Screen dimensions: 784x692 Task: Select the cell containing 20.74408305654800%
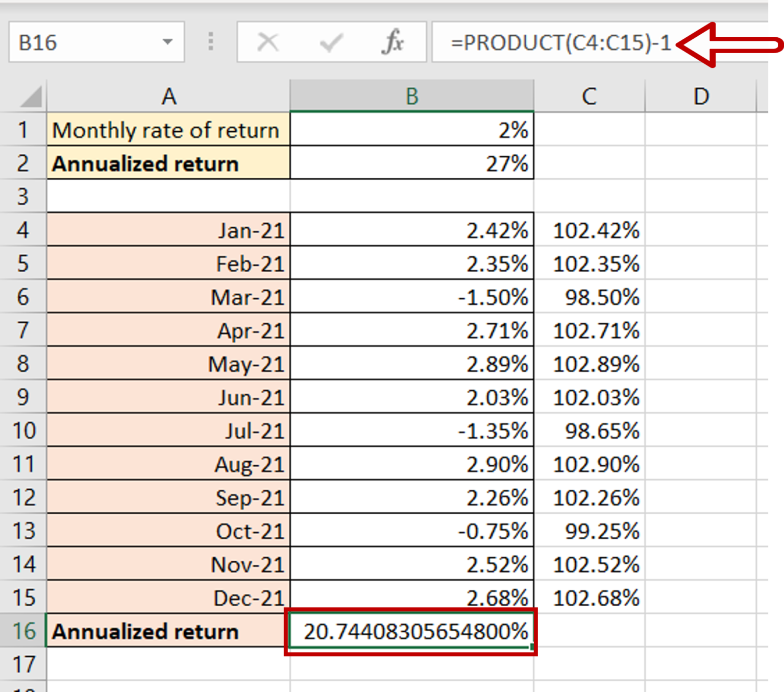pos(411,632)
